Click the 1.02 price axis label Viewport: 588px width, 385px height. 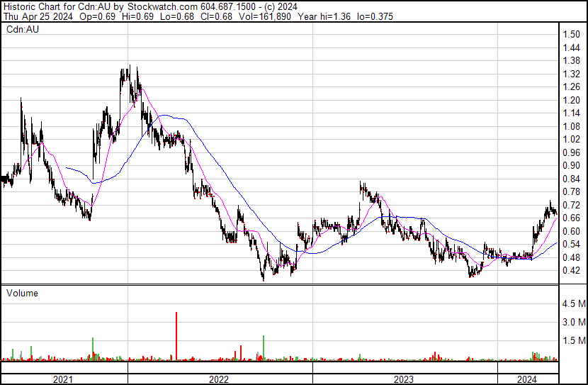click(x=572, y=139)
